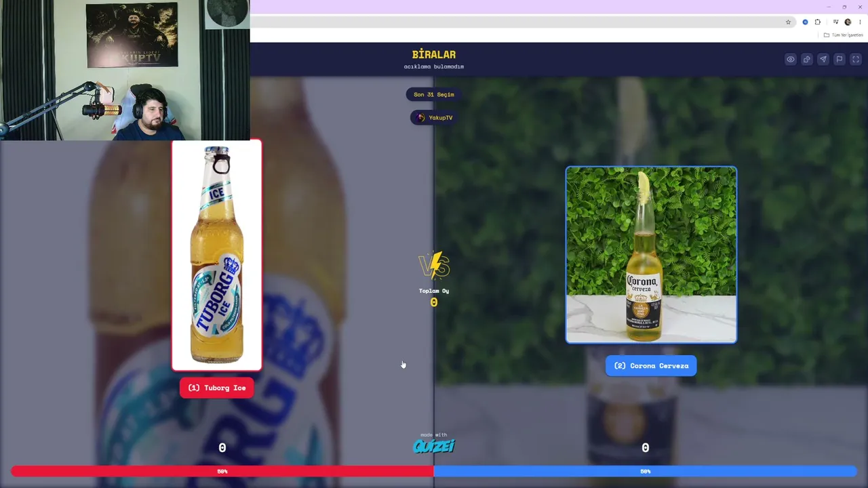Vote for (2) Corona Cerveza button
The image size is (868, 488).
point(651,366)
